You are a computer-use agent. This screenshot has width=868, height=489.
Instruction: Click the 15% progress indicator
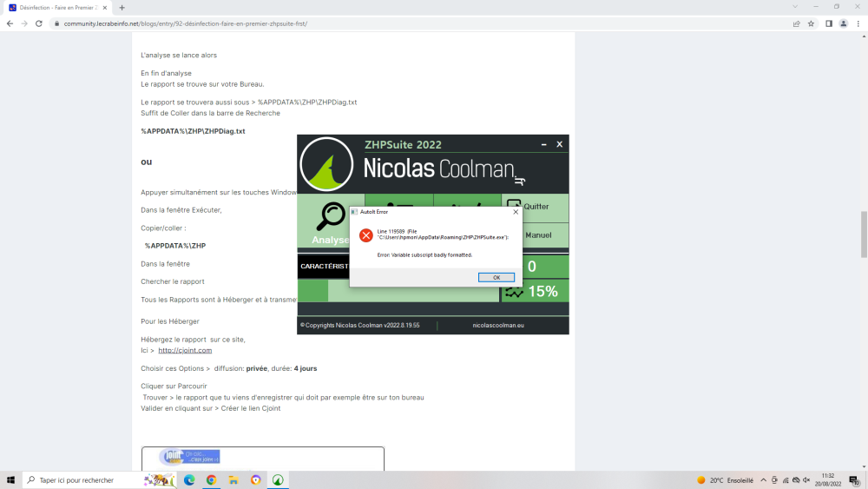tap(535, 291)
